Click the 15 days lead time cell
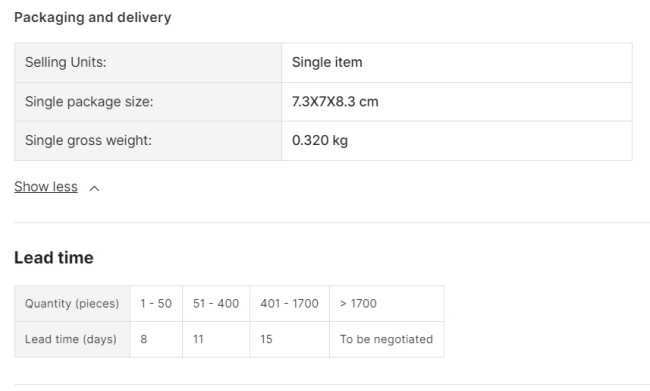Image resolution: width=650 pixels, height=391 pixels. pos(289,339)
